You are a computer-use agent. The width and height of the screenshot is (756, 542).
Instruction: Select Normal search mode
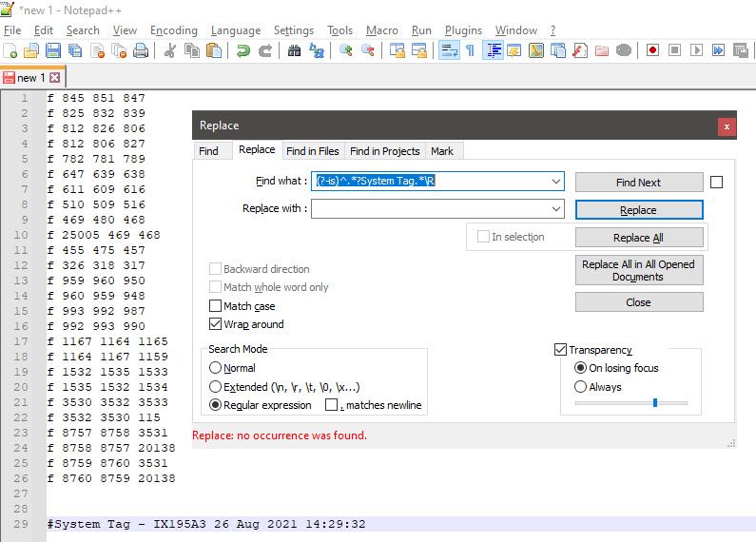pos(215,367)
